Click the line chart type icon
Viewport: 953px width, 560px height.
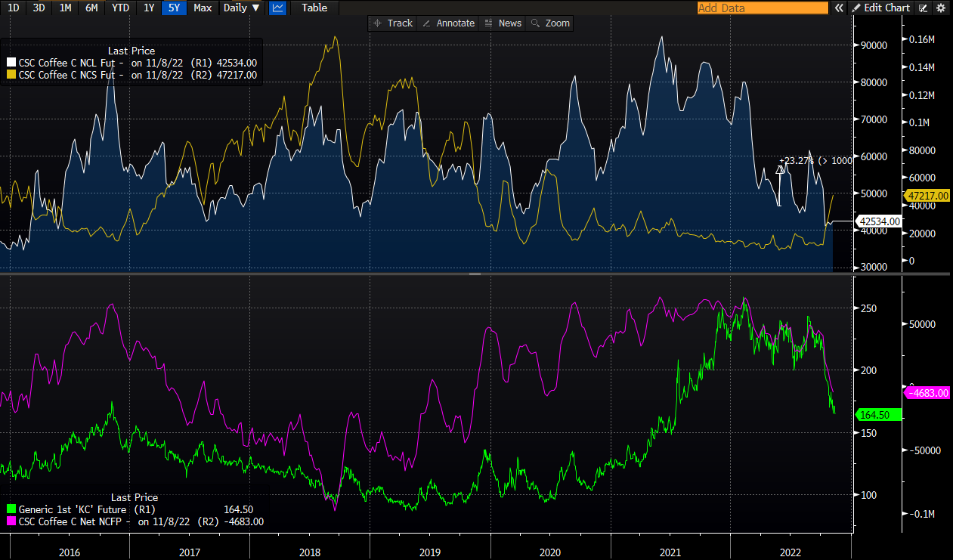point(277,8)
